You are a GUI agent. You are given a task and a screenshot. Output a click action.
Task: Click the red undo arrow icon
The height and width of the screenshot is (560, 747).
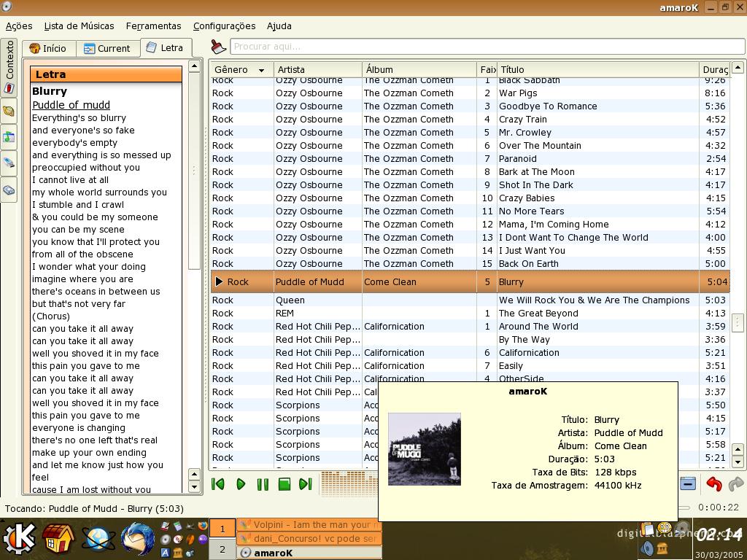click(x=713, y=484)
